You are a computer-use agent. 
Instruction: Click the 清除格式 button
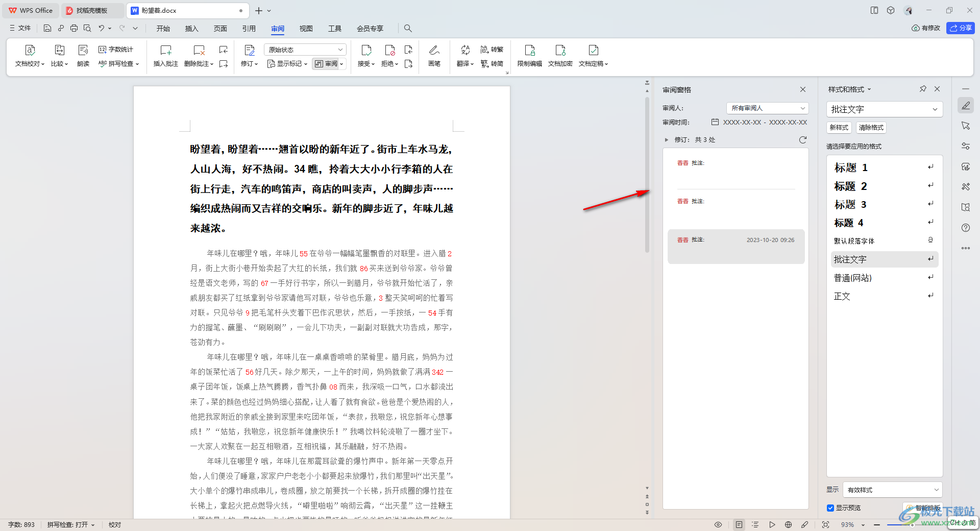(871, 128)
